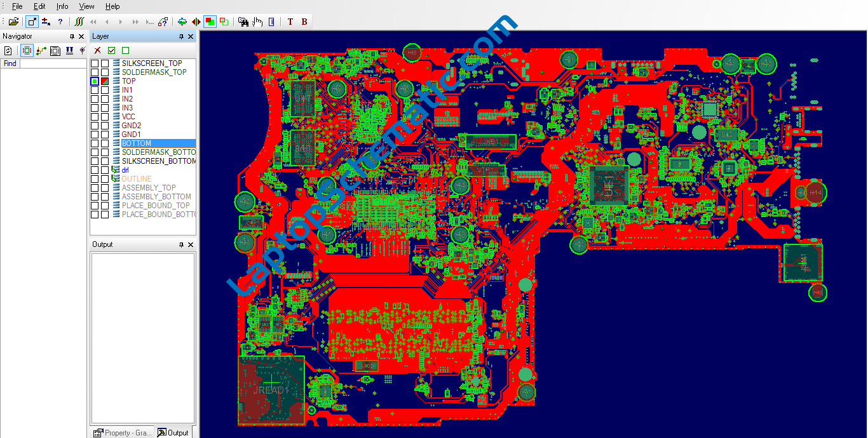Click the red mirror flip view icon
The width and height of the screenshot is (868, 438).
(x=196, y=22)
